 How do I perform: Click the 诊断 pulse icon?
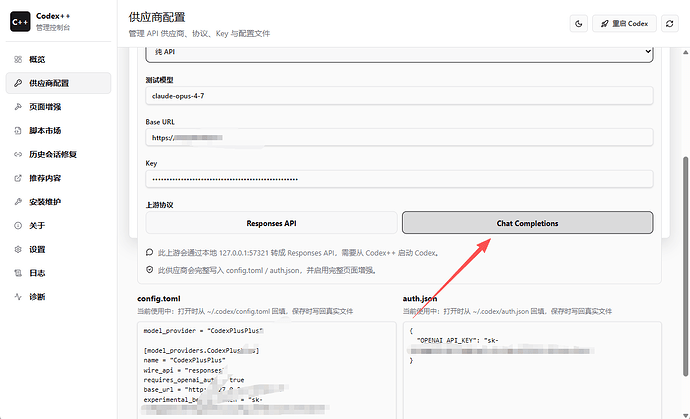coord(18,297)
